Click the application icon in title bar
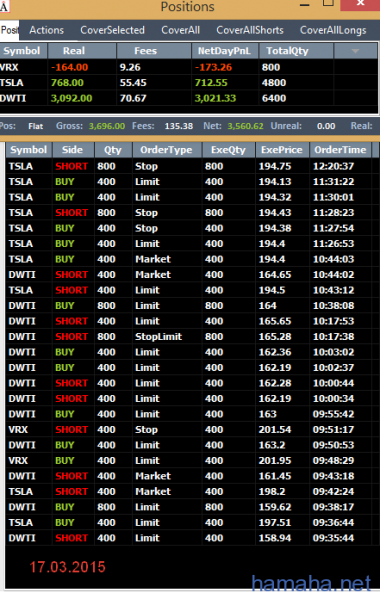 click(4, 6)
